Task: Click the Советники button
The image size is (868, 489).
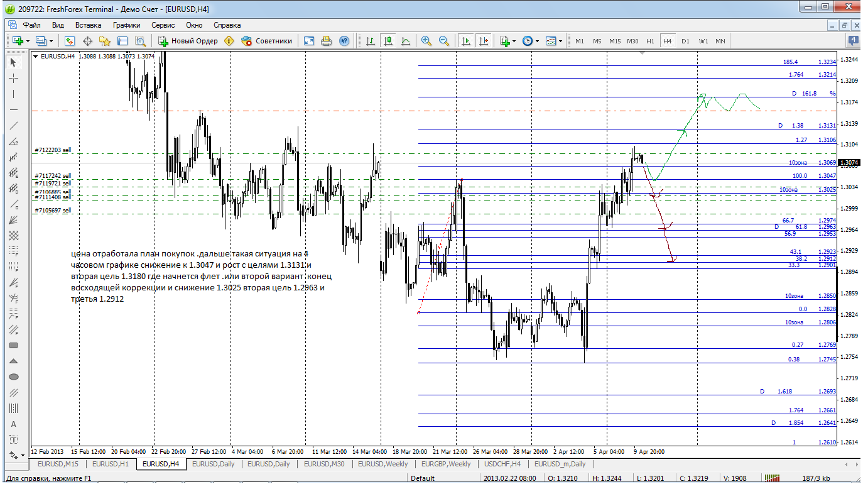Action: [267, 41]
